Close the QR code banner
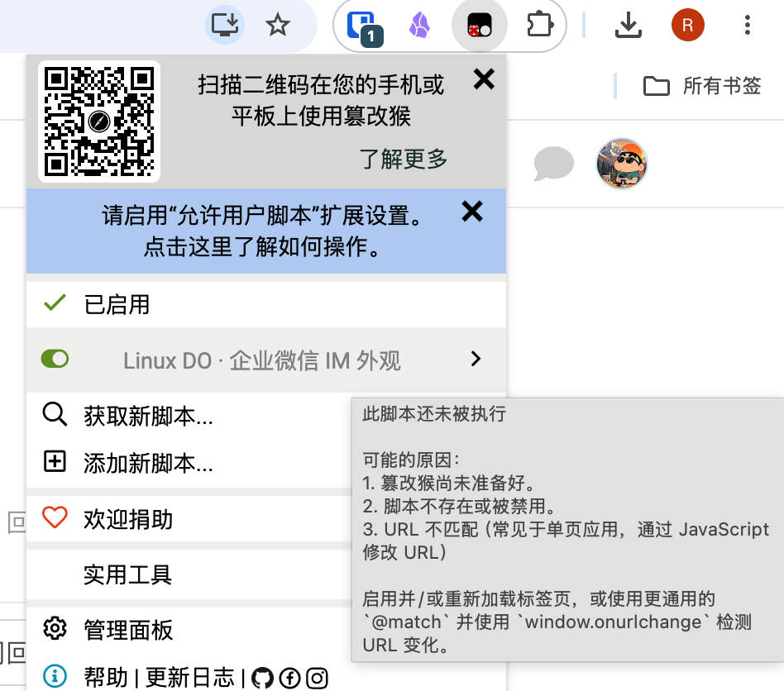The image size is (784, 691). pyautogui.click(x=484, y=79)
